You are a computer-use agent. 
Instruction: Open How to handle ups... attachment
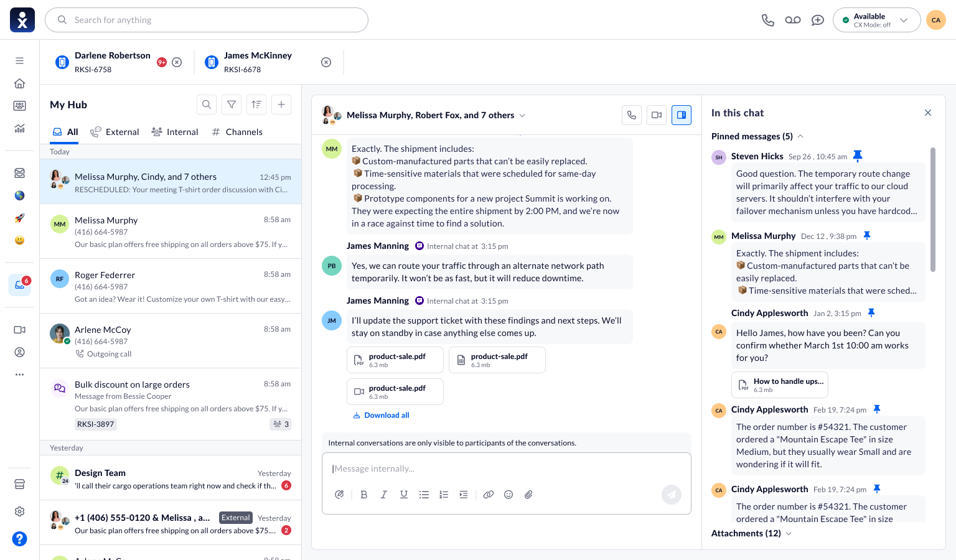(780, 385)
